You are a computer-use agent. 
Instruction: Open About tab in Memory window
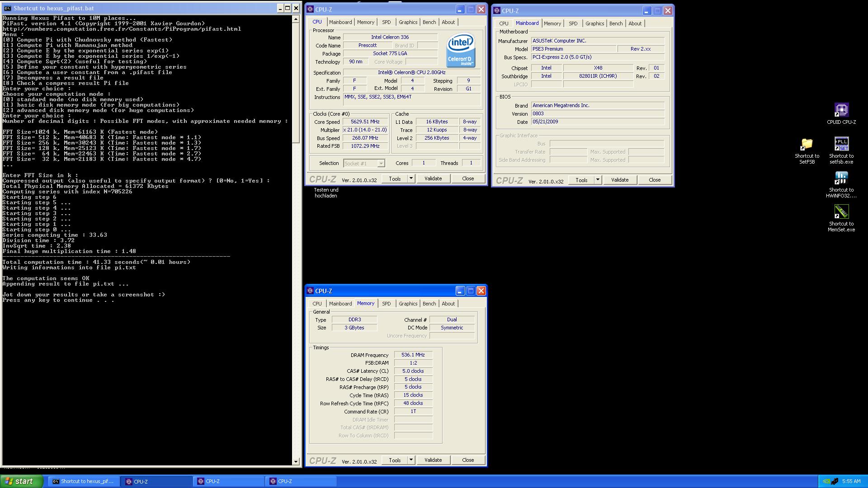pyautogui.click(x=448, y=304)
